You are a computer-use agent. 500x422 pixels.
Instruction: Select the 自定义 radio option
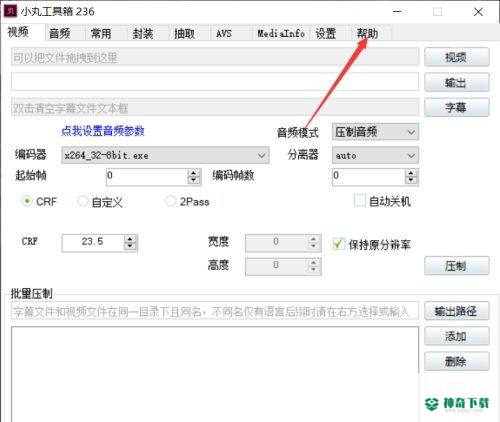[82, 201]
